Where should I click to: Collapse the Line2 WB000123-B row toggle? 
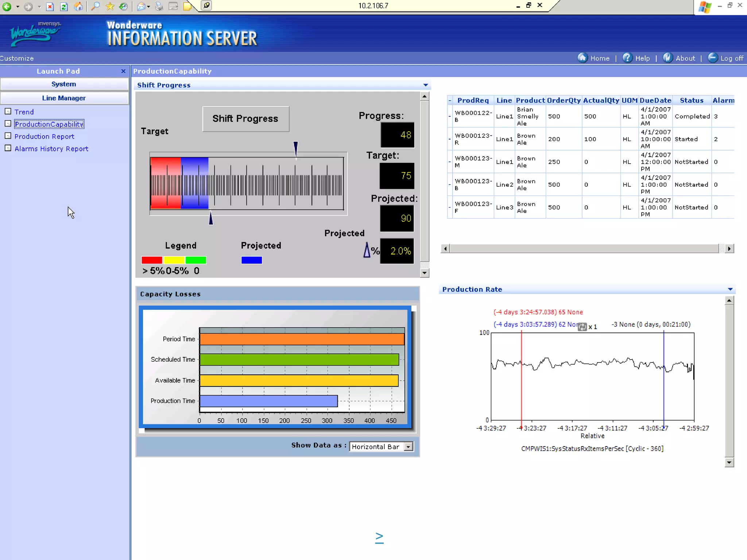point(450,184)
